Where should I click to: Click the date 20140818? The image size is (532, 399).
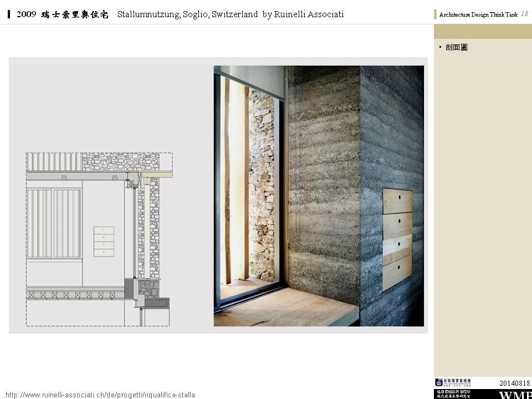coord(515,383)
